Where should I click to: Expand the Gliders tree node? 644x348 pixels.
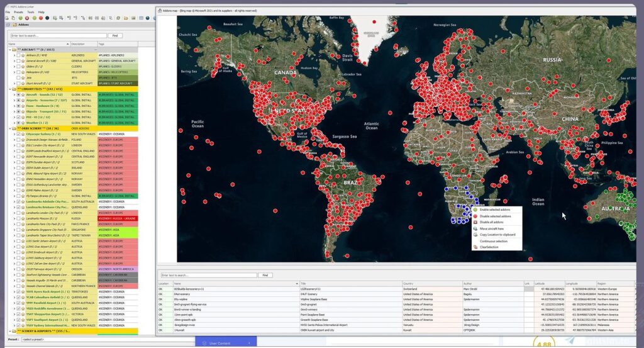pyautogui.click(x=14, y=66)
